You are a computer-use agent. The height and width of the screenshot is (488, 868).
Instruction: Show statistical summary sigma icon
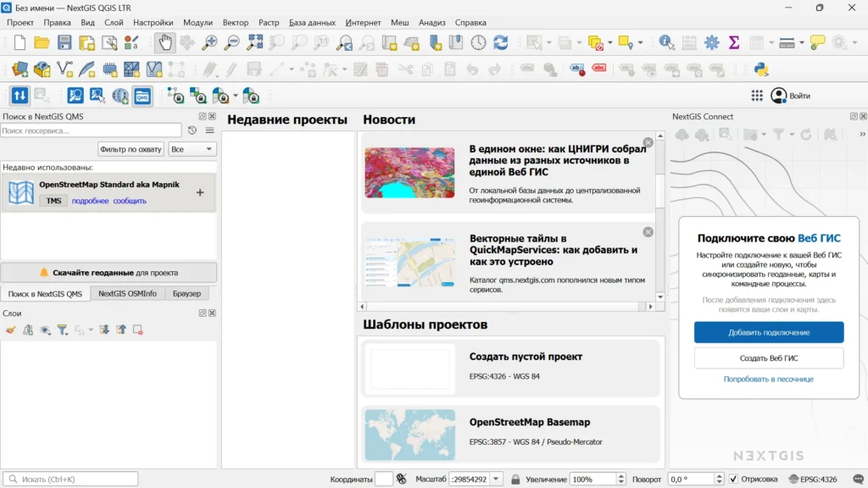(734, 42)
